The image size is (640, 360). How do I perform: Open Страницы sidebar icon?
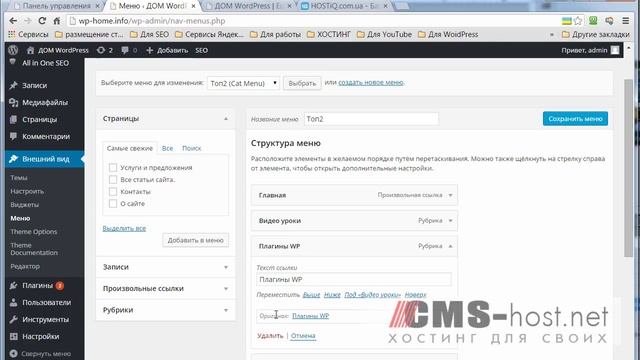coord(13,120)
